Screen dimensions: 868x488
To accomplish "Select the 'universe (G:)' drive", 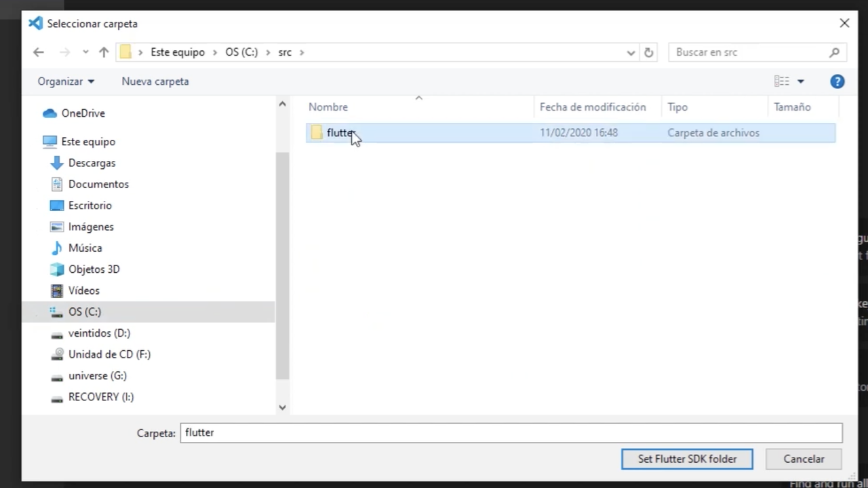I will (x=97, y=375).
